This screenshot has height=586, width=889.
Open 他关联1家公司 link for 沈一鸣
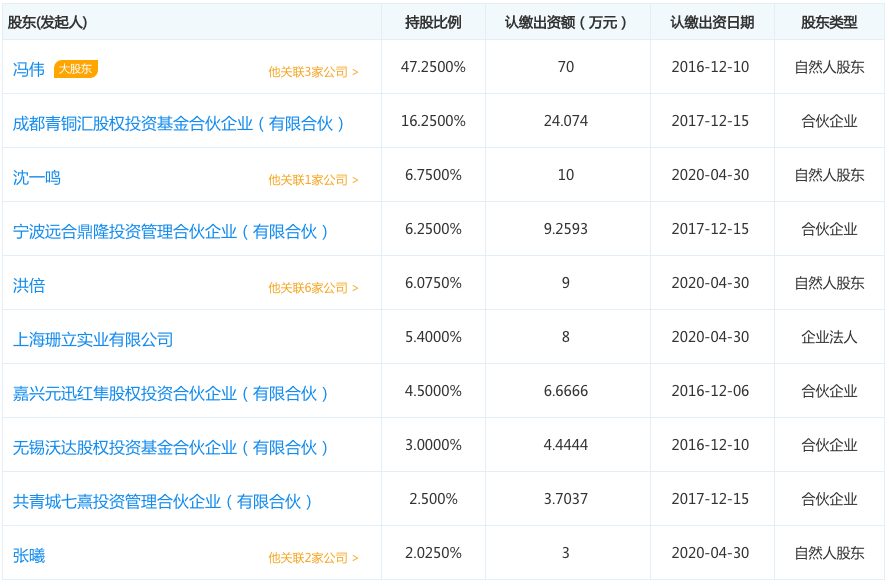pos(313,180)
